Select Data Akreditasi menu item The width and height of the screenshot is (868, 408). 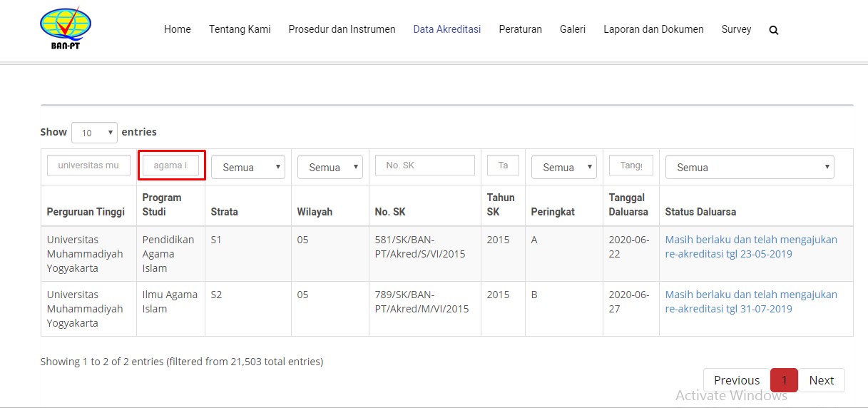[447, 29]
